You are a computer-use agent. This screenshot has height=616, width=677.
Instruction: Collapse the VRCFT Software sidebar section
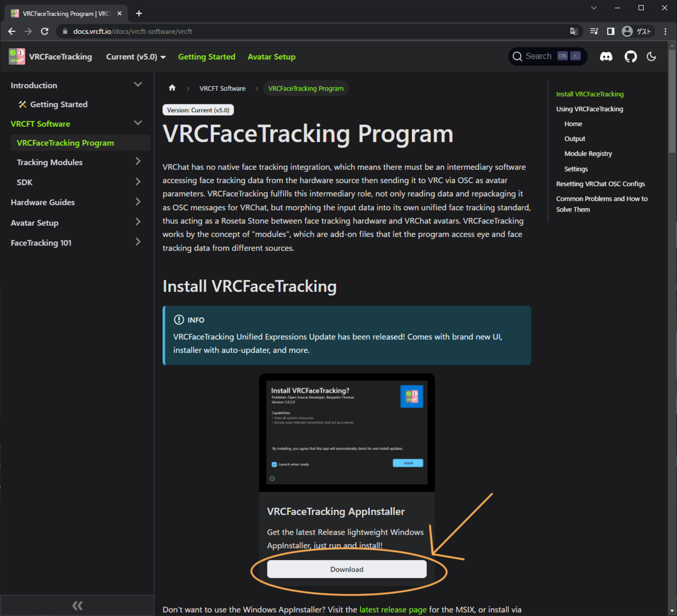pos(138,123)
